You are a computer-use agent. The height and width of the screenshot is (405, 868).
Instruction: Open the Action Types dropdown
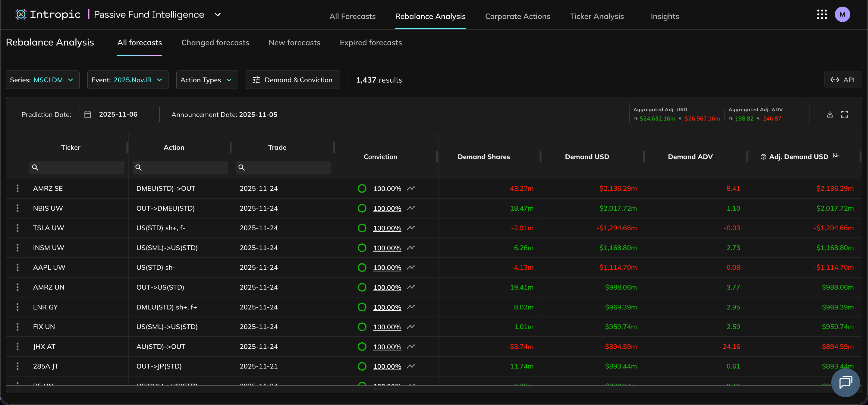click(207, 80)
